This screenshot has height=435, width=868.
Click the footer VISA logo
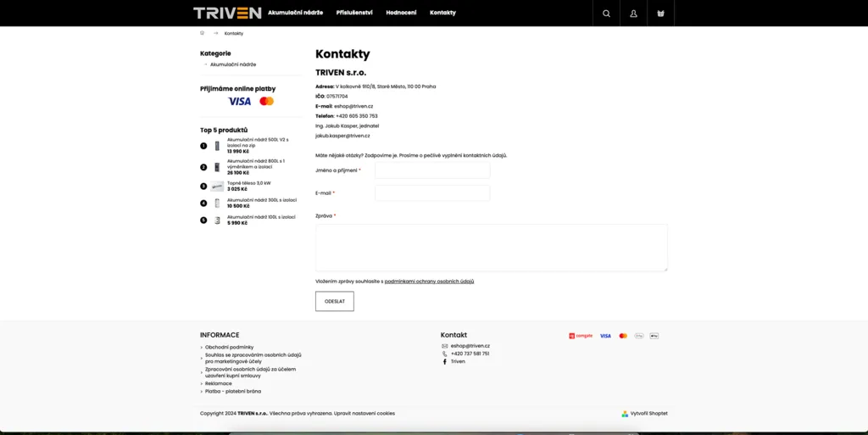605,336
